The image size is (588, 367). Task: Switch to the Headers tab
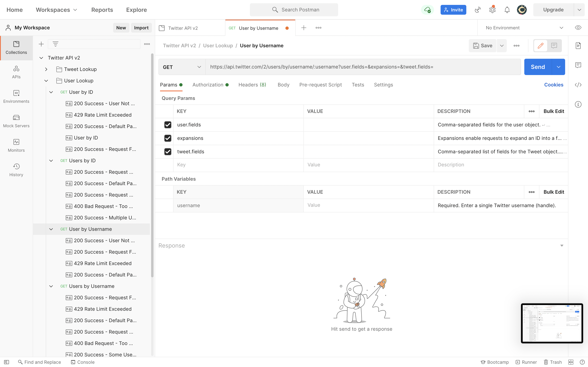click(x=252, y=85)
